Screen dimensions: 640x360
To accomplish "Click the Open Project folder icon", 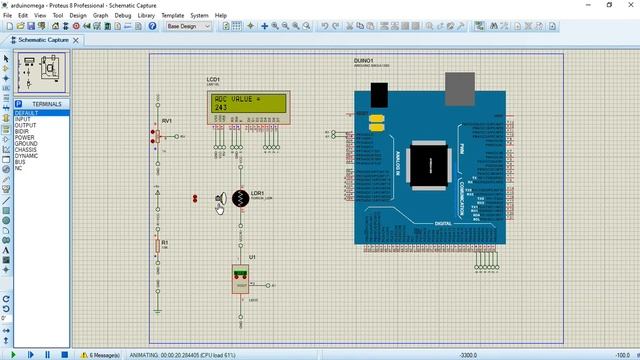I will (20, 26).
